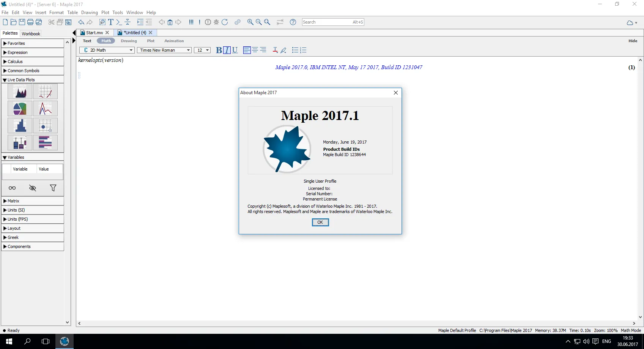644x349 pixels.
Task: Insert a Maple prompt with the >_ icon
Action: point(119,22)
